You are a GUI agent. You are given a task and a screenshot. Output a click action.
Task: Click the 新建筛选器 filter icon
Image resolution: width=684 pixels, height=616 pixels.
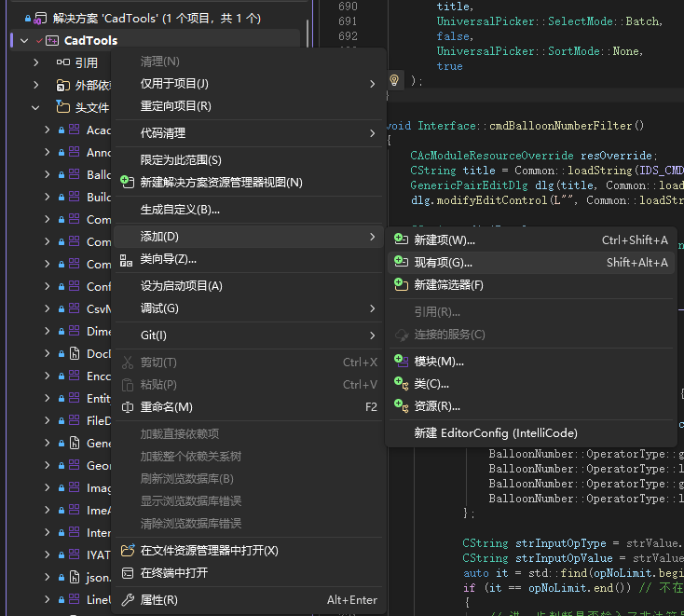[401, 284]
